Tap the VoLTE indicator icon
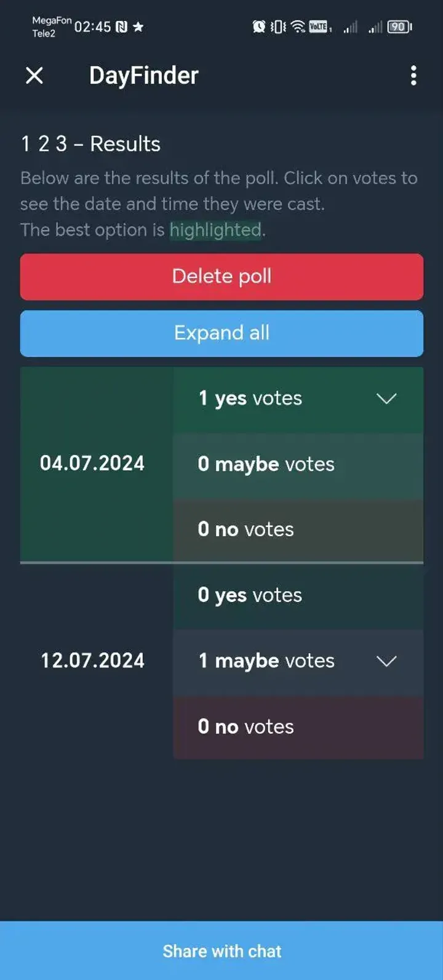This screenshot has width=443, height=980. (319, 26)
